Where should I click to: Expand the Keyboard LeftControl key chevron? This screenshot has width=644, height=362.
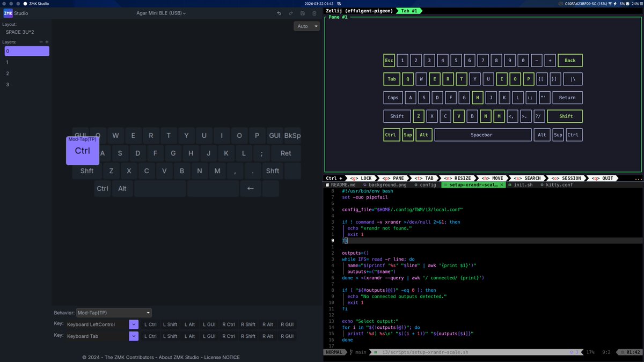pyautogui.click(x=134, y=324)
